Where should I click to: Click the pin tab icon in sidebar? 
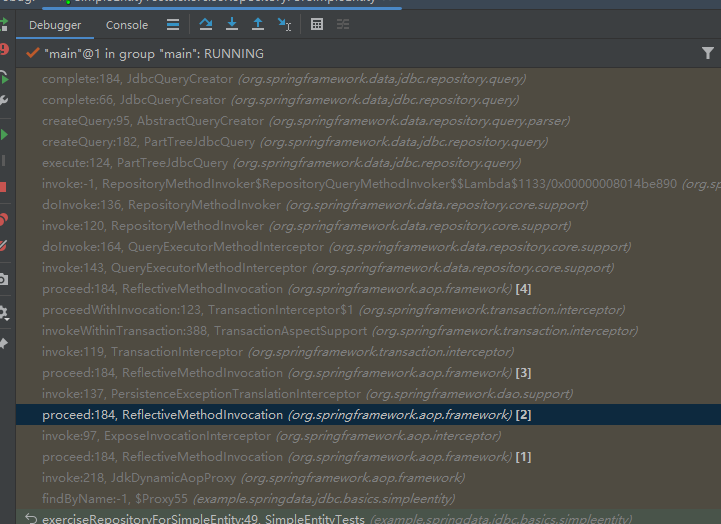pyautogui.click(x=4, y=343)
